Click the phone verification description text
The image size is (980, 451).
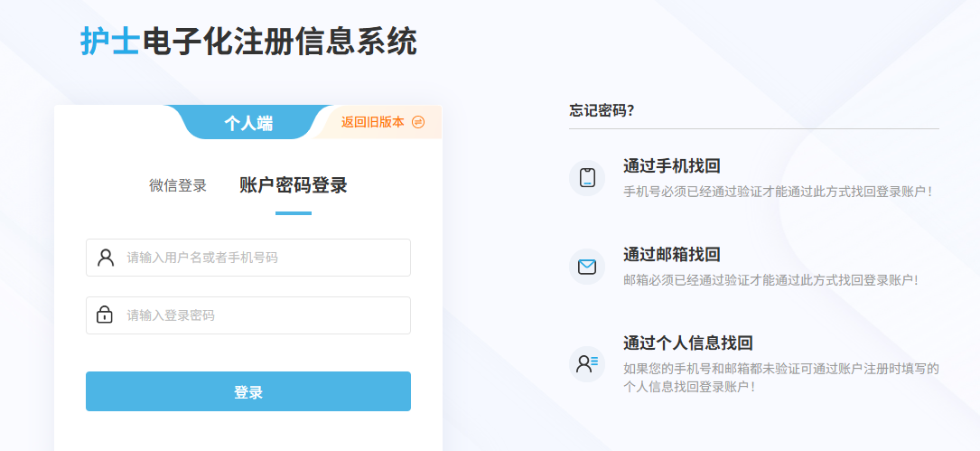[778, 192]
